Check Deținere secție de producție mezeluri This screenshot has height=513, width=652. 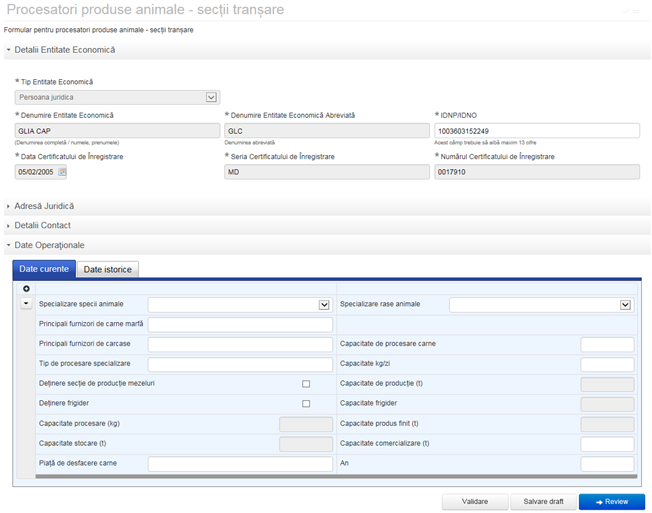pyautogui.click(x=306, y=384)
